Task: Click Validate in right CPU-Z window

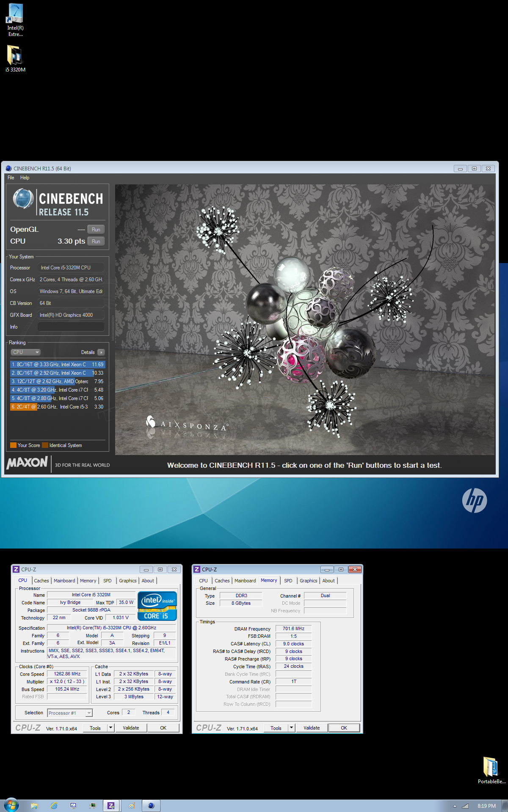Action: [x=312, y=728]
